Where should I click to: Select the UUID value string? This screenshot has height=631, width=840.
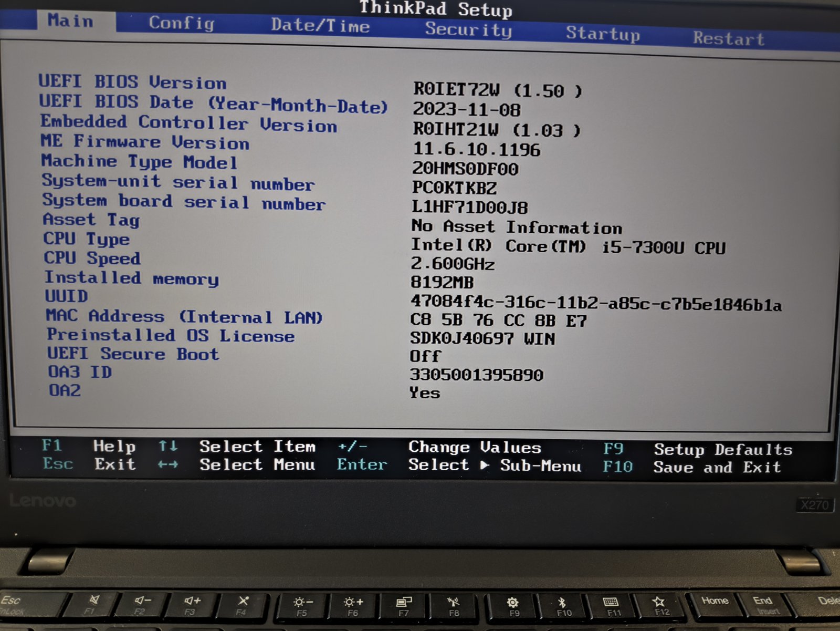click(596, 303)
